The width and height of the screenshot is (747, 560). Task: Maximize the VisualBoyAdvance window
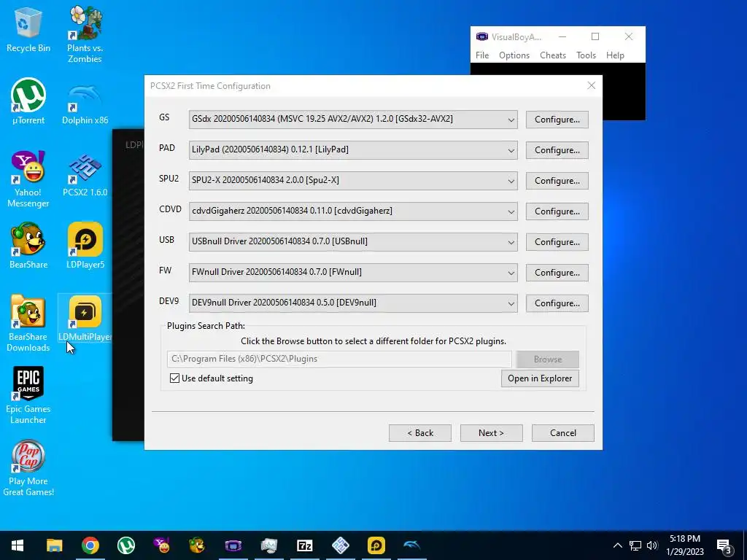coord(595,36)
